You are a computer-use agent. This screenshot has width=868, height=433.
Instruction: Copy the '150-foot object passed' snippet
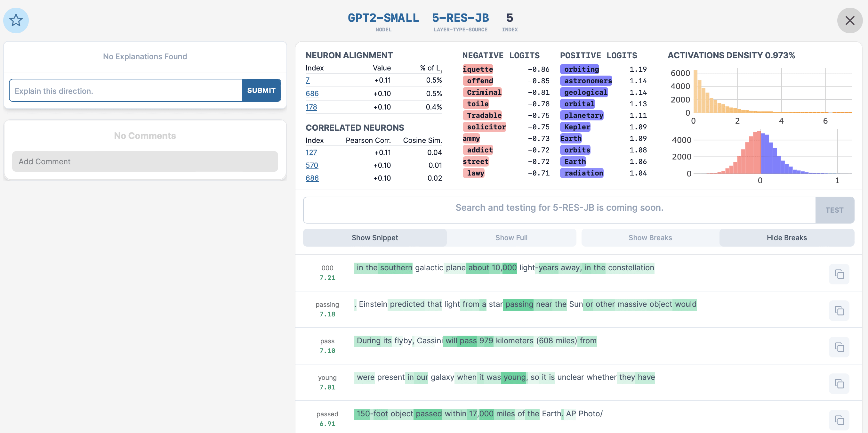839,420
